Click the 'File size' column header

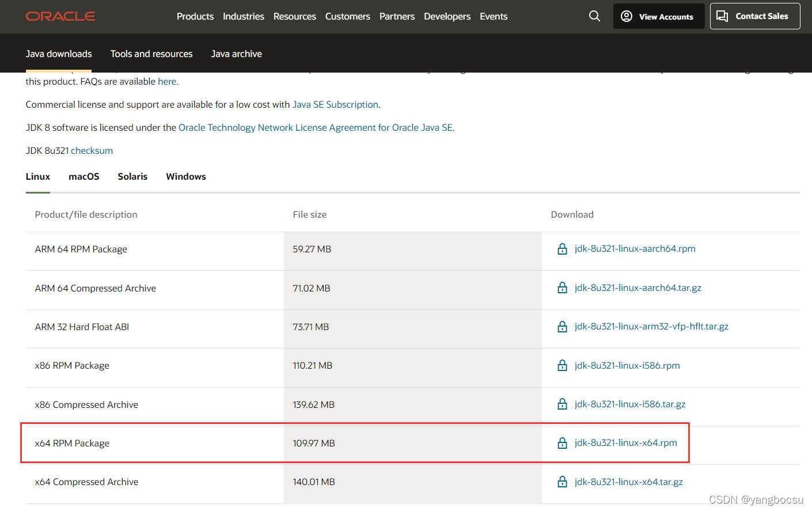coord(310,214)
